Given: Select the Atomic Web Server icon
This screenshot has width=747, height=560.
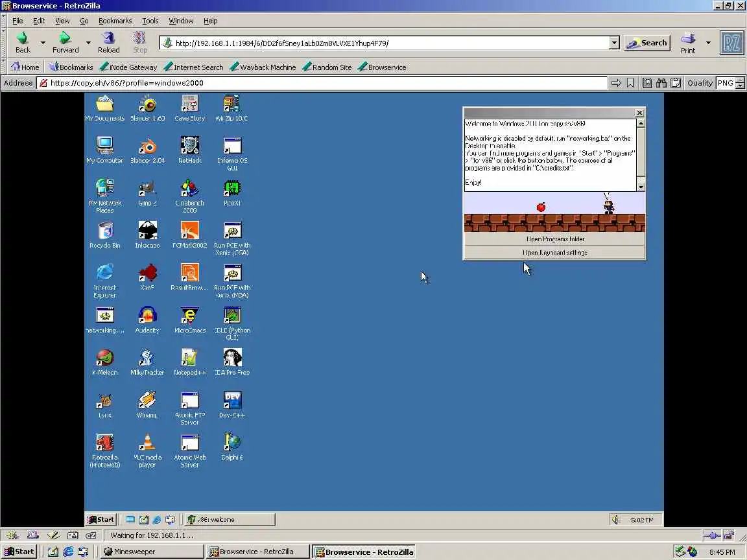Looking at the screenshot, I should point(189,450).
